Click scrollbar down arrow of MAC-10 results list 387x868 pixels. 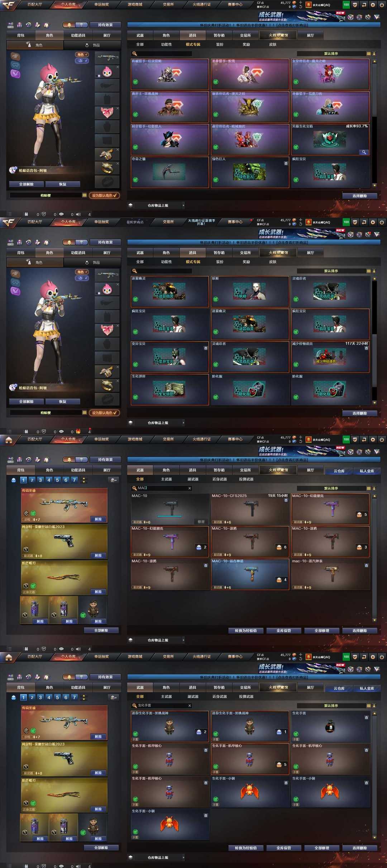point(374,620)
